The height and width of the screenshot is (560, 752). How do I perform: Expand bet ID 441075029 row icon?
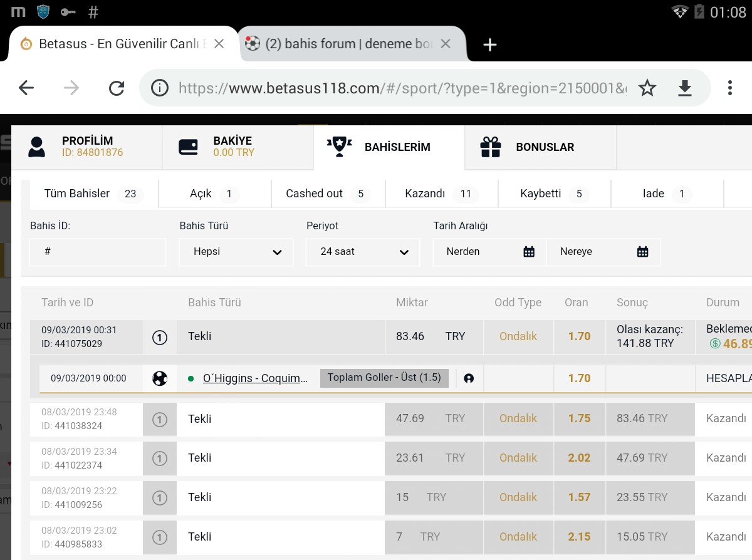(160, 338)
